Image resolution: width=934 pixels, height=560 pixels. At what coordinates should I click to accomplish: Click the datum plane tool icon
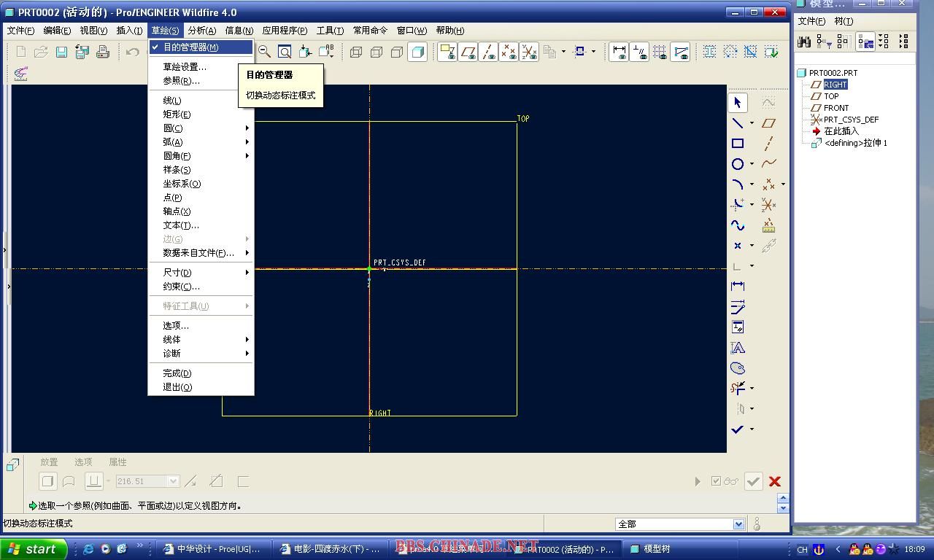[768, 123]
